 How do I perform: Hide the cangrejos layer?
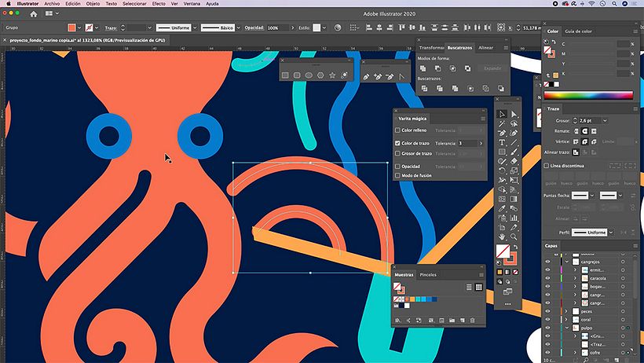point(548,262)
